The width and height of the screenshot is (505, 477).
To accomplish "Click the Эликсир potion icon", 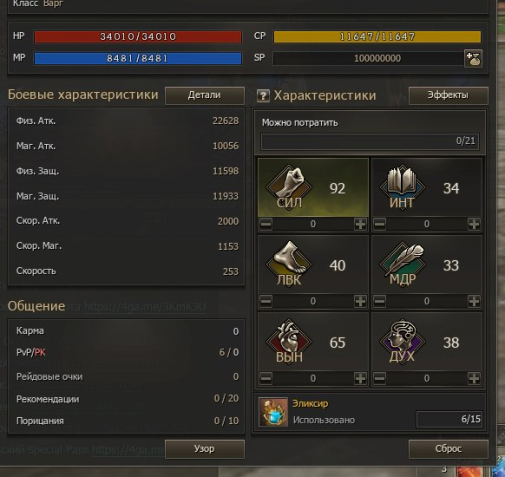I will coord(273,412).
